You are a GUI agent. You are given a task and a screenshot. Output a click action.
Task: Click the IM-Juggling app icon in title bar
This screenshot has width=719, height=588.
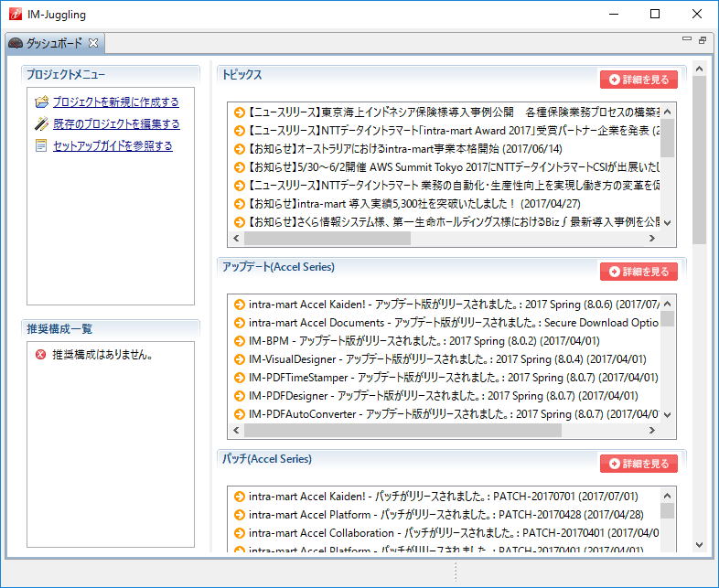(16, 15)
